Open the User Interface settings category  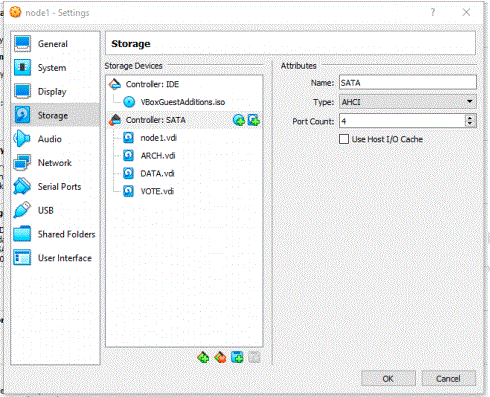coord(55,258)
